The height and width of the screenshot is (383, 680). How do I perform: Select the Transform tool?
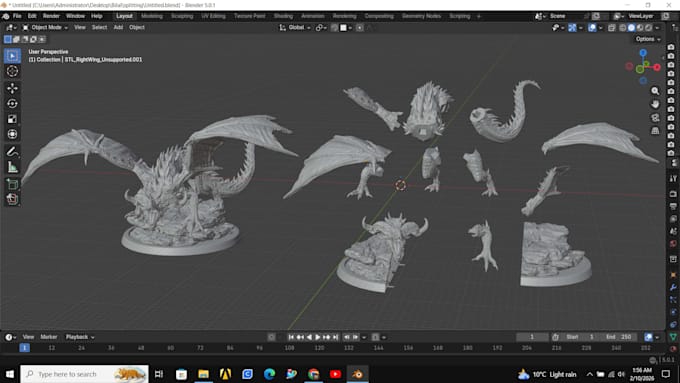[x=12, y=134]
